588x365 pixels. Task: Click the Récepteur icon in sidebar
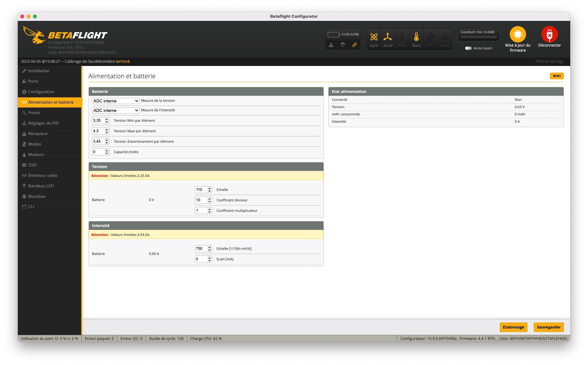pos(24,134)
